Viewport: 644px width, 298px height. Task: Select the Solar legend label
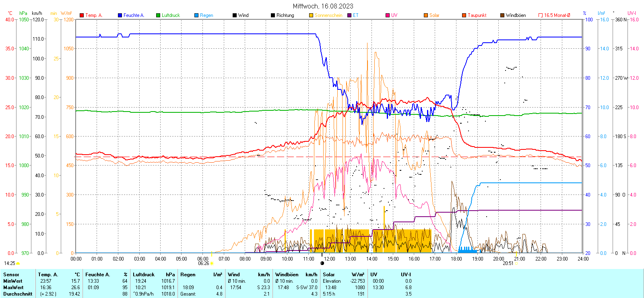pos(434,15)
